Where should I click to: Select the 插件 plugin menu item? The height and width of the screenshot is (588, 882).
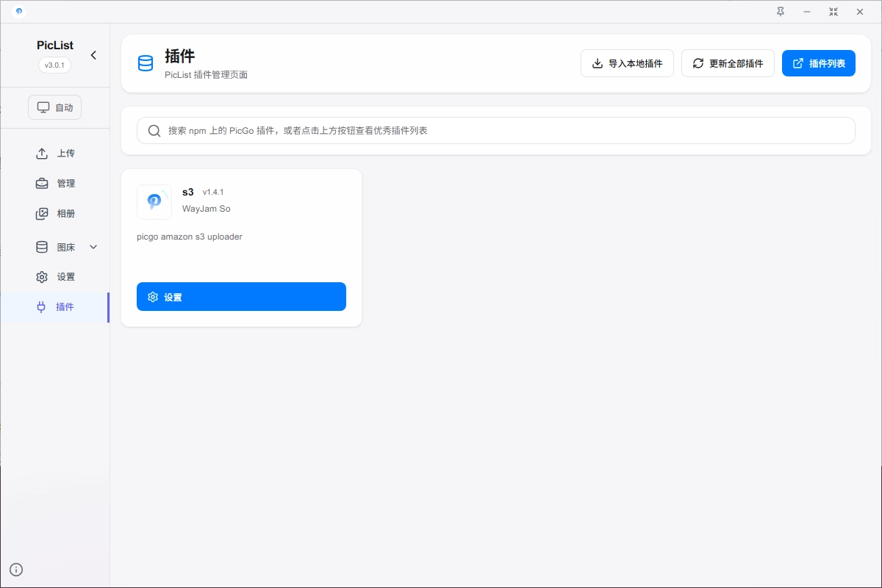click(54, 307)
